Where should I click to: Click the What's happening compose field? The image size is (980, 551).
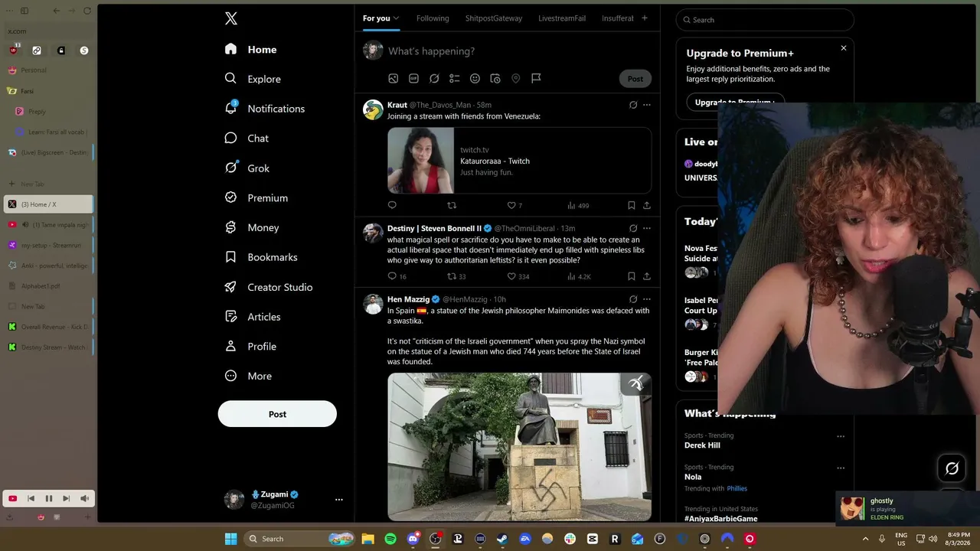[x=518, y=51]
